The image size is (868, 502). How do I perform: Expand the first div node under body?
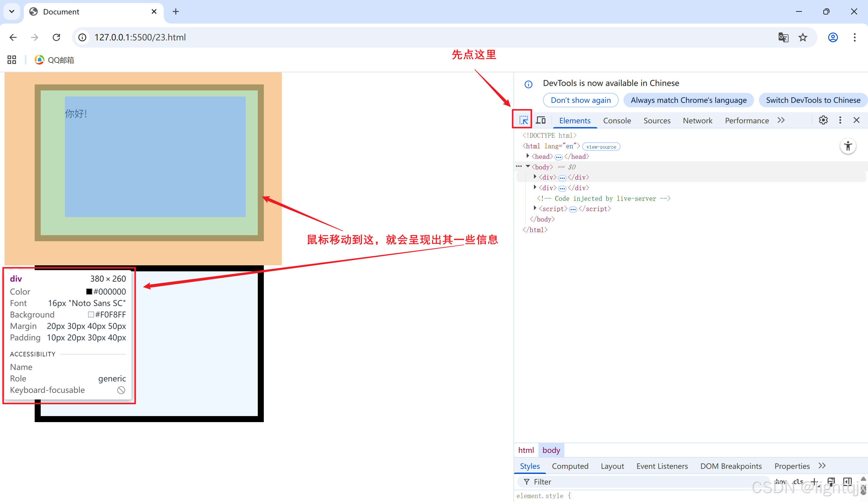coord(535,177)
